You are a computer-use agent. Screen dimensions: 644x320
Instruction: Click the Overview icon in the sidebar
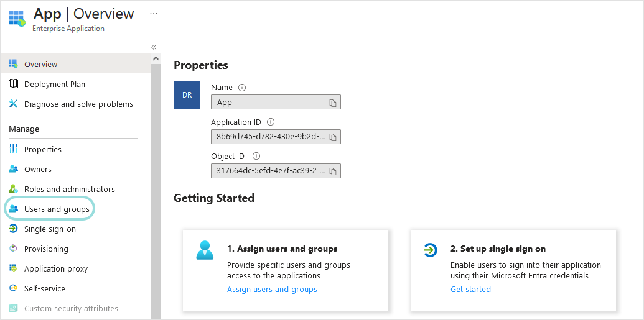(13, 63)
